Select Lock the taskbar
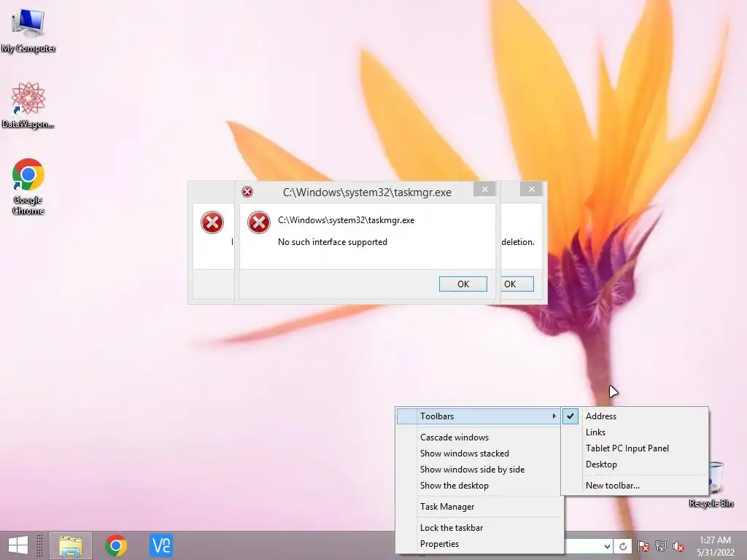747x560 pixels. click(479, 528)
